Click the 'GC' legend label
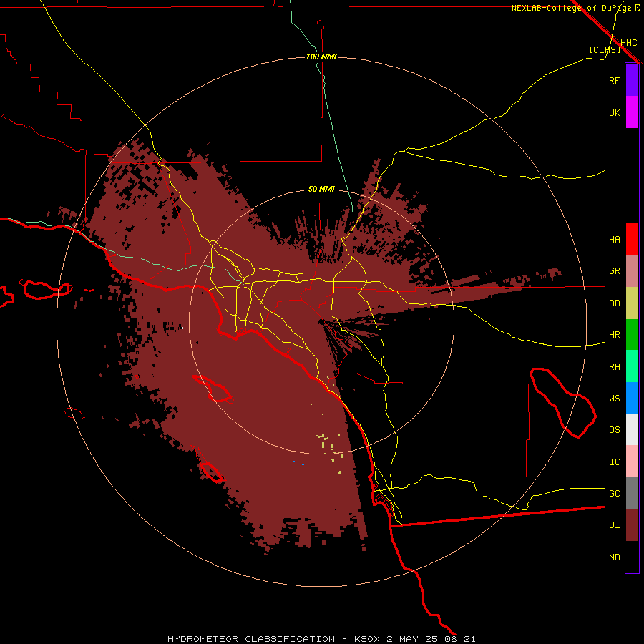The image size is (644, 644). tap(614, 494)
